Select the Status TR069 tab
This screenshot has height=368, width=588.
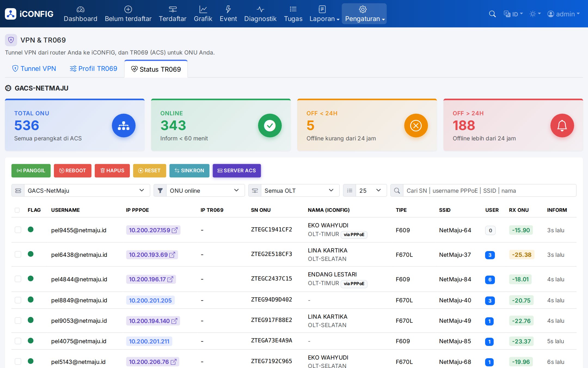[x=156, y=69]
